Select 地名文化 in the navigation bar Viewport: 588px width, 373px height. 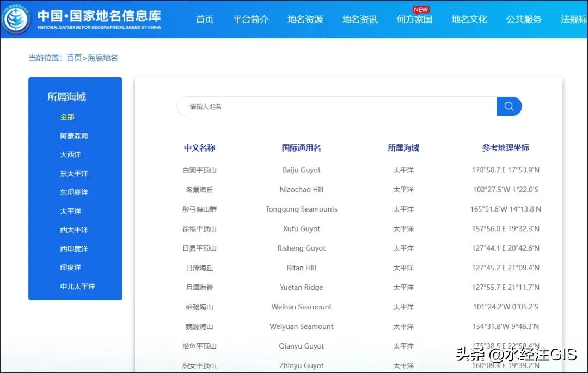(x=469, y=20)
